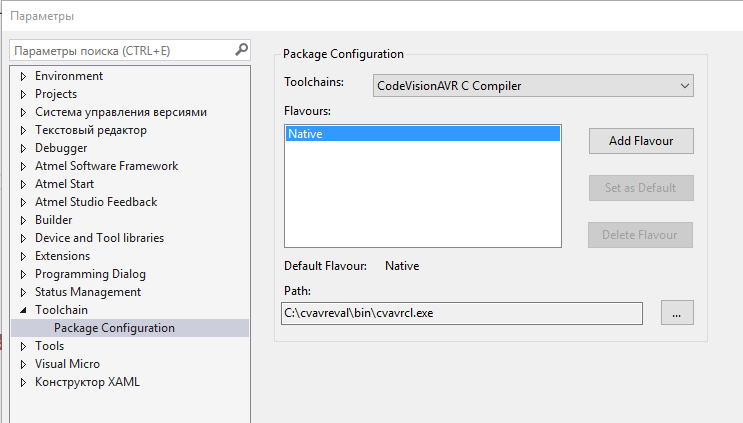Expand the Environment tree node
The image size is (743, 423).
pos(23,77)
